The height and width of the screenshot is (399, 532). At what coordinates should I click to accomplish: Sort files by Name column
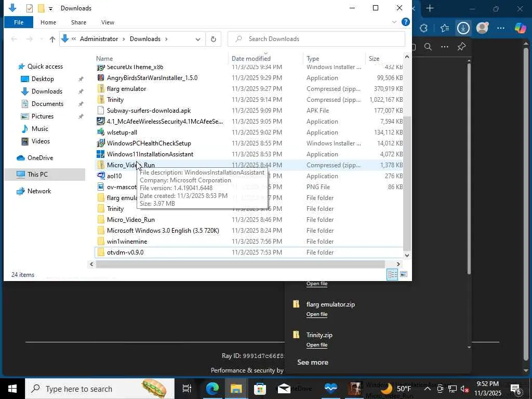pos(104,58)
